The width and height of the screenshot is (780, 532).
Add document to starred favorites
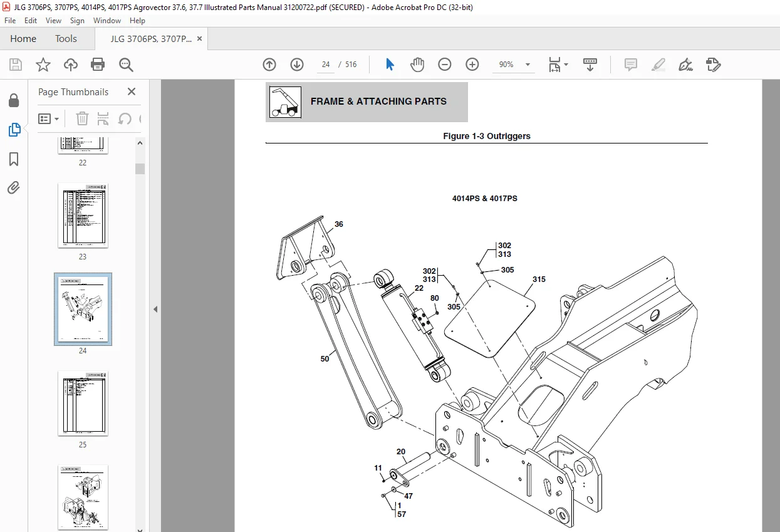pos(43,65)
